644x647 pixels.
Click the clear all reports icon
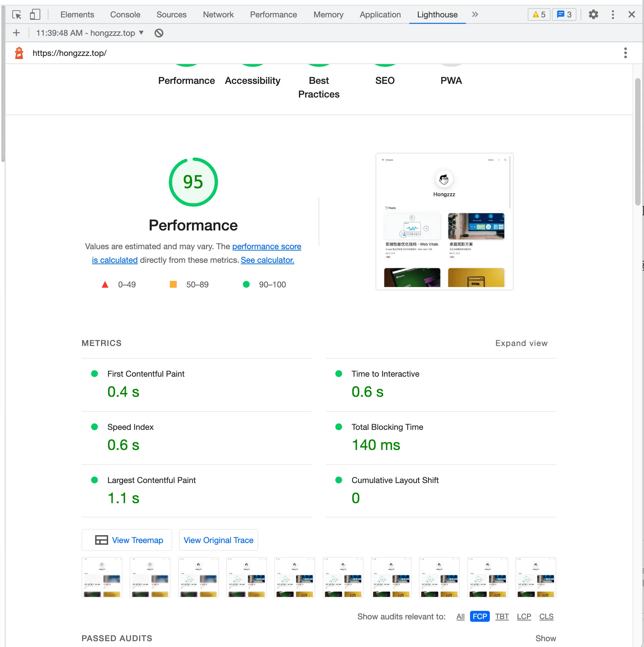159,33
